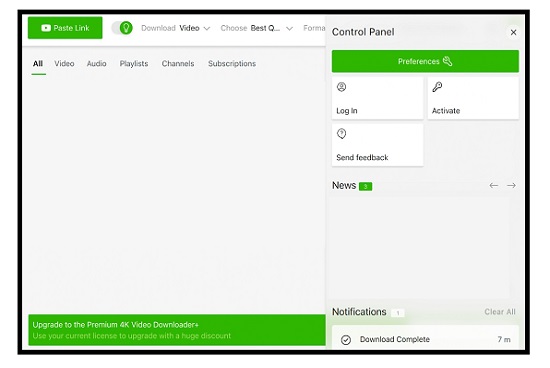Image resolution: width=550 pixels, height=368 pixels.
Task: Switch to the Video tab
Action: (64, 63)
